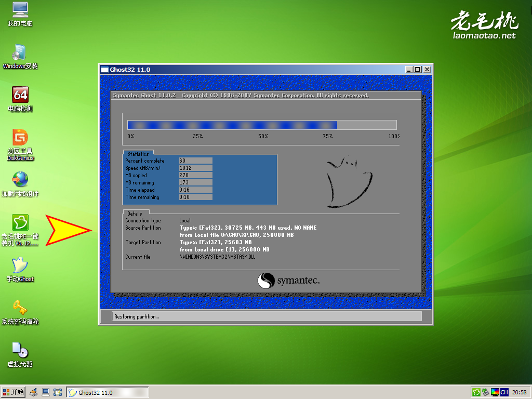Click the color display tray icon
Screen dimensions: 532x399
pyautogui.click(x=495, y=392)
